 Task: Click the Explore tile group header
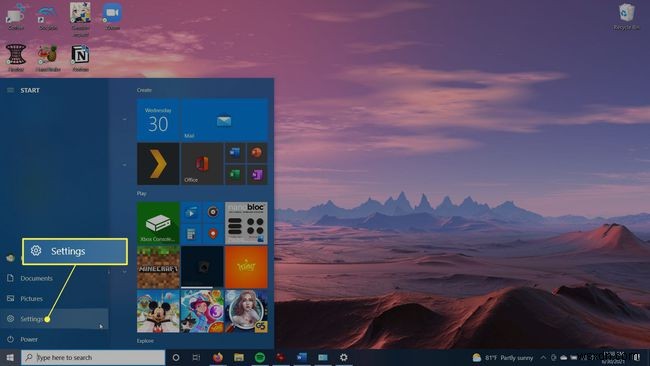click(145, 341)
